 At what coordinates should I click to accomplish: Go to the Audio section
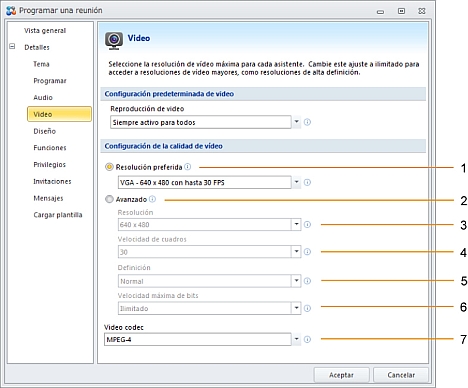(43, 97)
